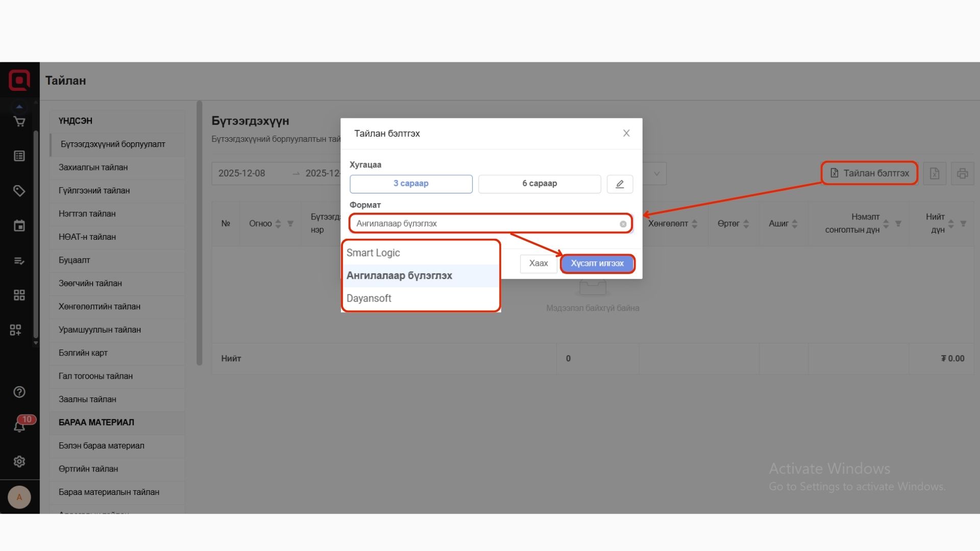980x551 pixels.
Task: Open the calendar sidebar icon
Action: point(19,226)
